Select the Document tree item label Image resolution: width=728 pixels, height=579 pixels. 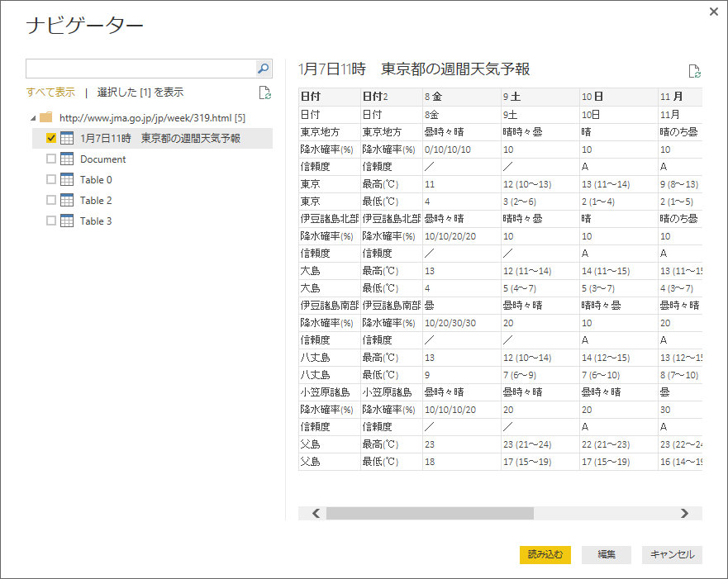point(102,159)
